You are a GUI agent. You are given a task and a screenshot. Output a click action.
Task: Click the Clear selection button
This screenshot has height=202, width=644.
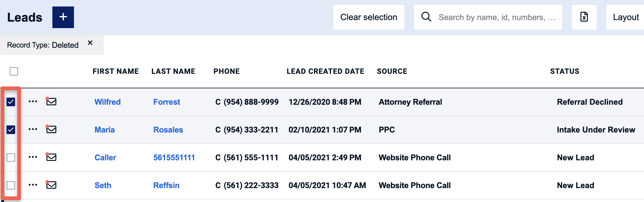pyautogui.click(x=369, y=17)
